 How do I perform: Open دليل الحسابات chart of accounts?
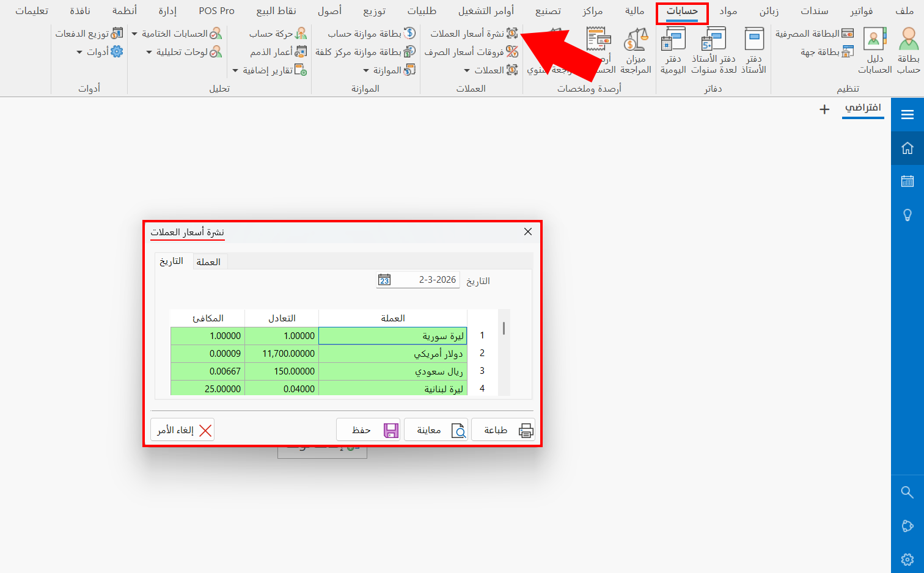(875, 51)
